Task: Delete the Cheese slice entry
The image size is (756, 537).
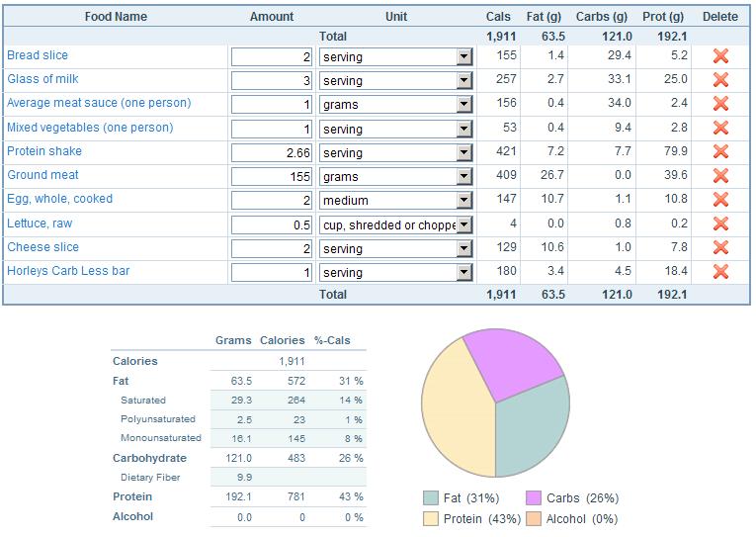Action: (720, 248)
